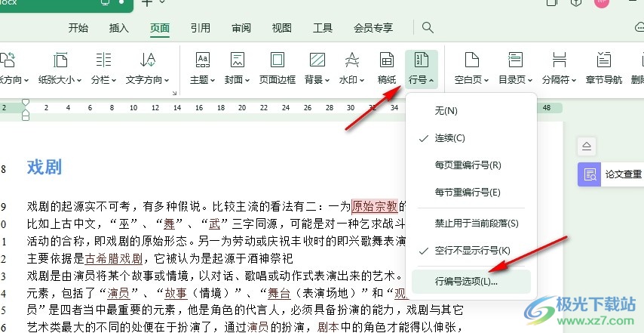Switch to the 视图 tab

[282, 28]
